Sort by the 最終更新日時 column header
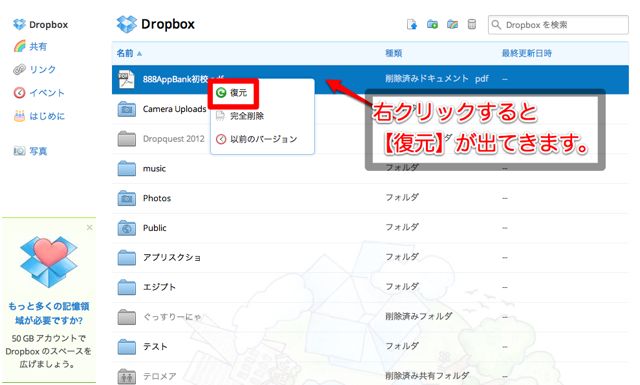The image size is (640, 385). 527,53
